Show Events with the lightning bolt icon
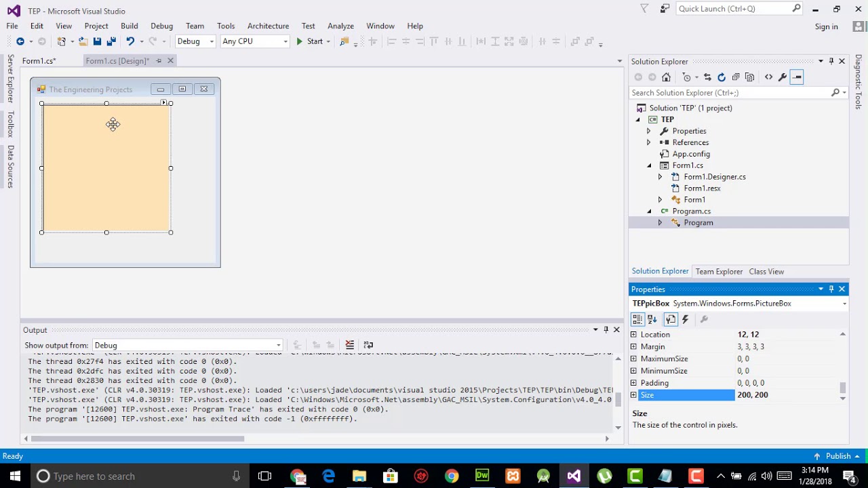Screen dimensions: 868x488 coord(685,319)
